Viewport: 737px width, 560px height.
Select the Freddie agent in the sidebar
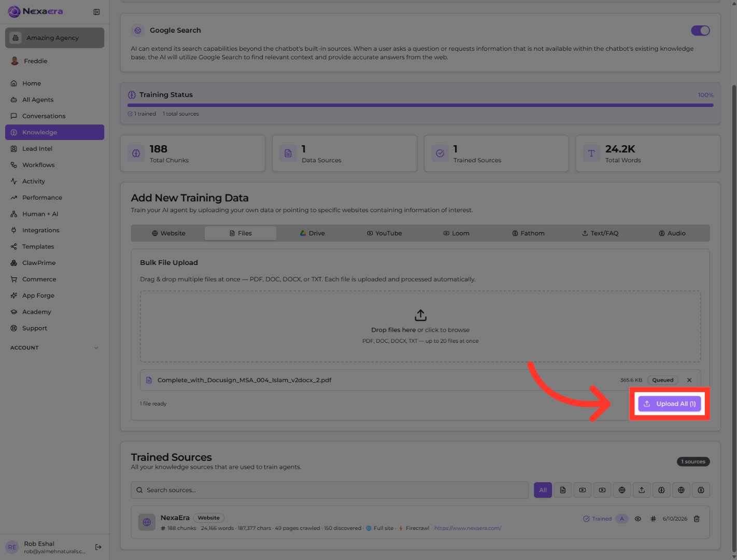pos(54,61)
